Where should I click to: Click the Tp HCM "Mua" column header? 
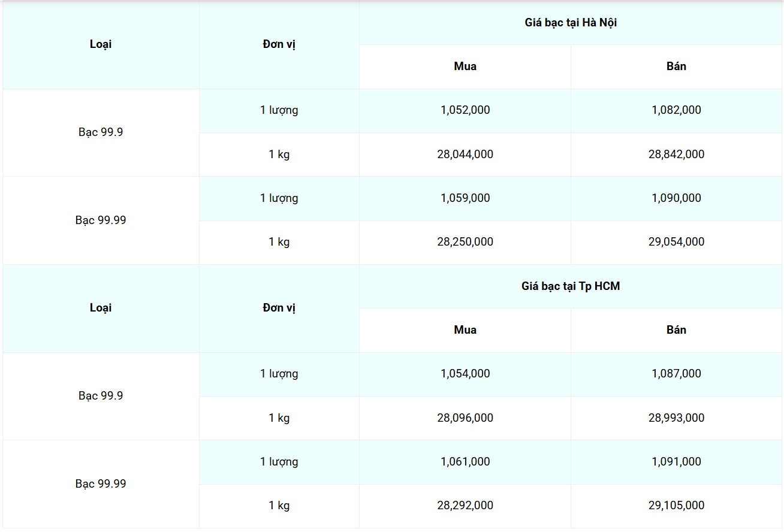point(465,330)
